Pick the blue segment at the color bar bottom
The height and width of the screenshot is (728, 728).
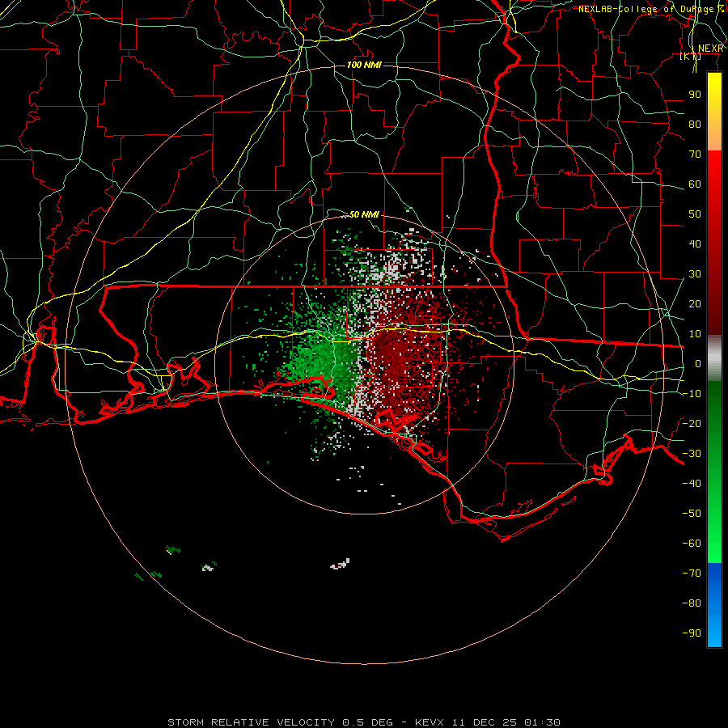(x=714, y=605)
